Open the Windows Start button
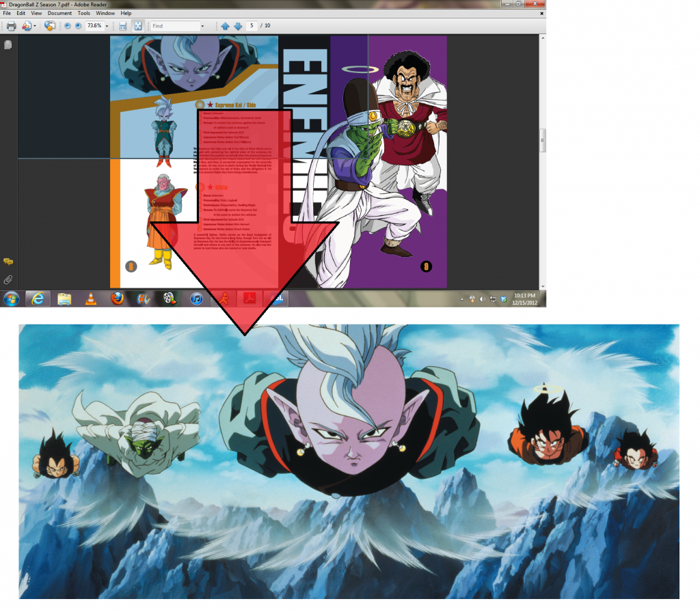Image resolution: width=700 pixels, height=612 pixels. point(11,298)
